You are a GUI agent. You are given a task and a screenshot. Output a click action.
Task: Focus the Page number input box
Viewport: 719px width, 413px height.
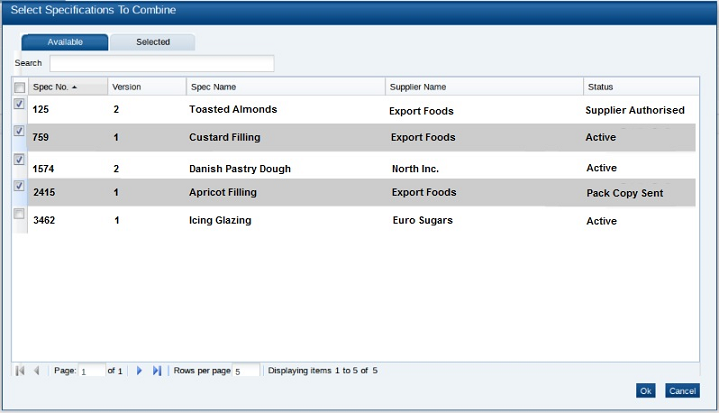pyautogui.click(x=92, y=371)
